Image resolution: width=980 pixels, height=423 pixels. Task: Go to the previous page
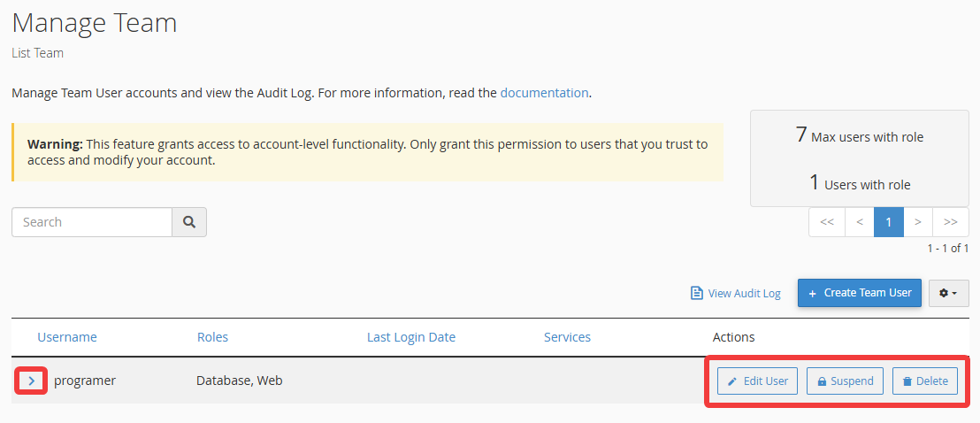click(859, 222)
